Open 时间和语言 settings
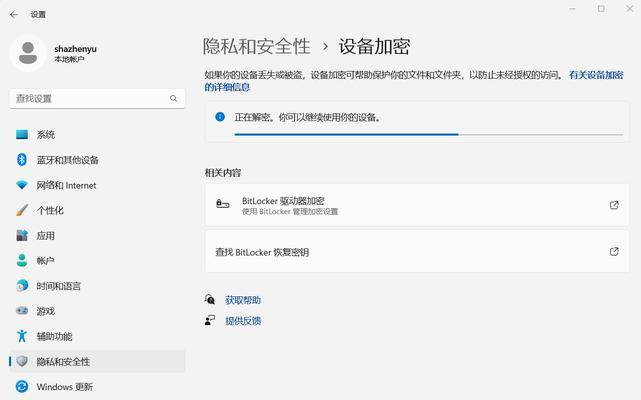Screen dimensions: 641x400 [x=97, y=285]
